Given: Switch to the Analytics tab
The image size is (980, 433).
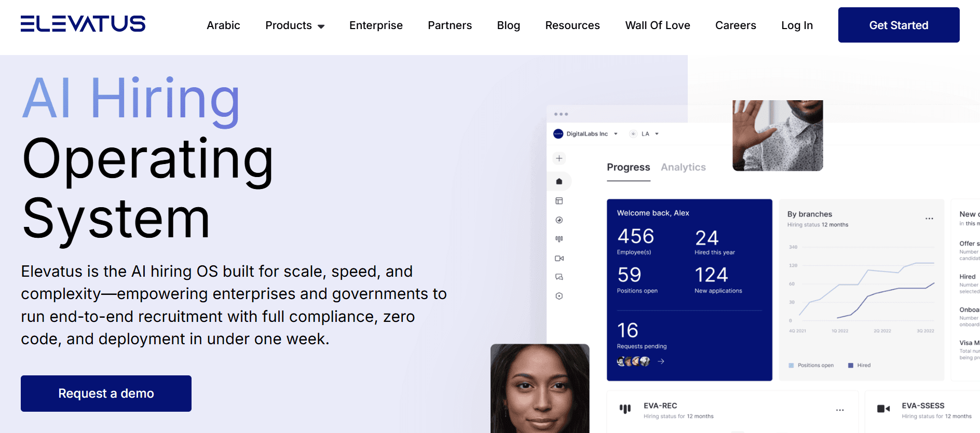Looking at the screenshot, I should (x=683, y=167).
